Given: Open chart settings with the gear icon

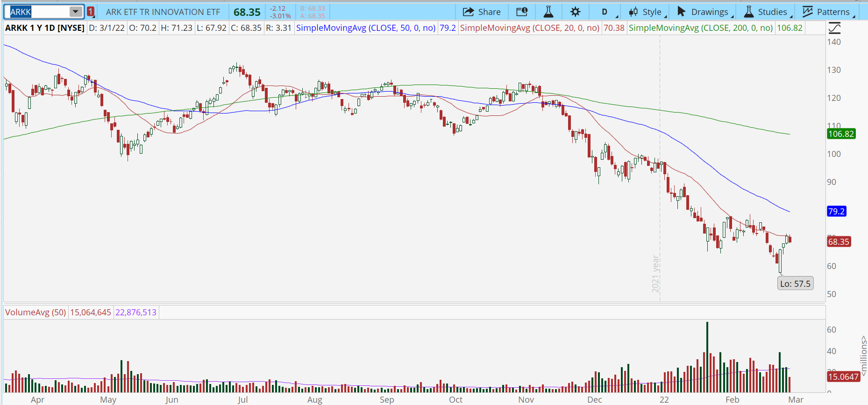Looking at the screenshot, I should point(576,12).
